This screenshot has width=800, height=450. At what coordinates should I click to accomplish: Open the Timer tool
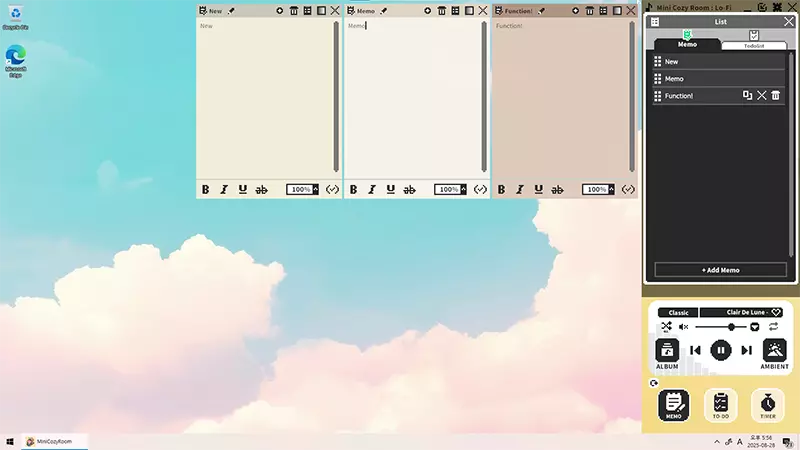pos(767,405)
